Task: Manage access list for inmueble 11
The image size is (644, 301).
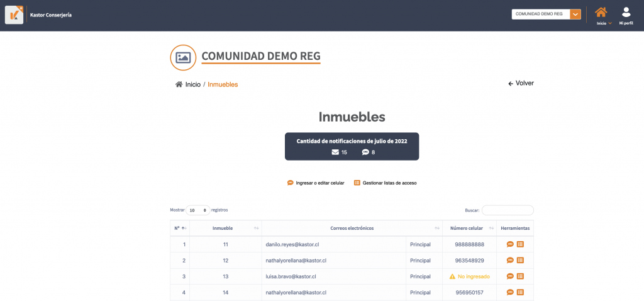Action: (x=520, y=244)
